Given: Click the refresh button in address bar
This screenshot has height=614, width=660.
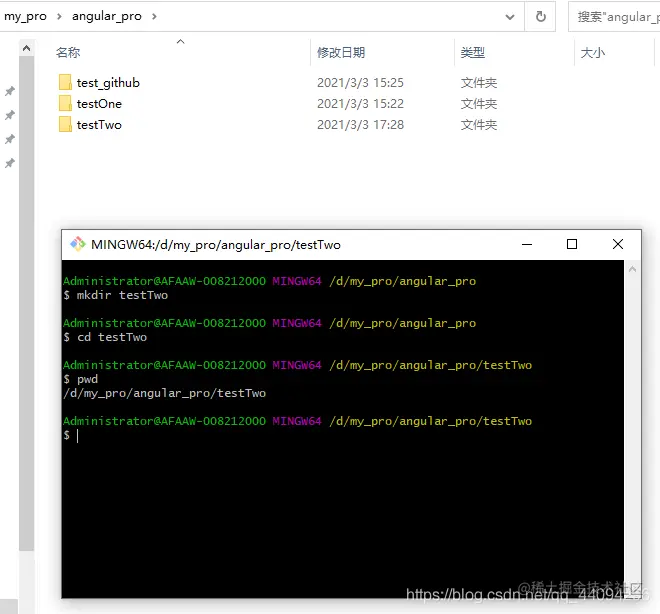Looking at the screenshot, I should 540,16.
